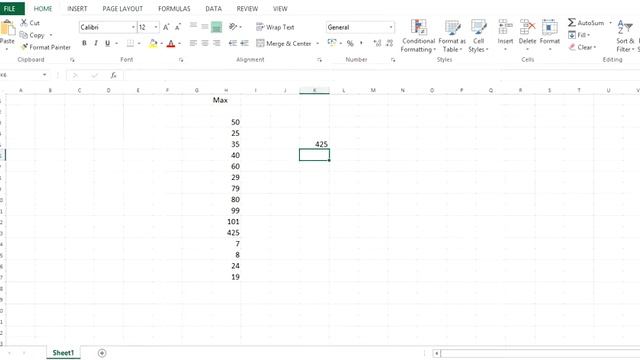Click the Copy icon
Viewport: 640px width, 360px height.
click(24, 35)
